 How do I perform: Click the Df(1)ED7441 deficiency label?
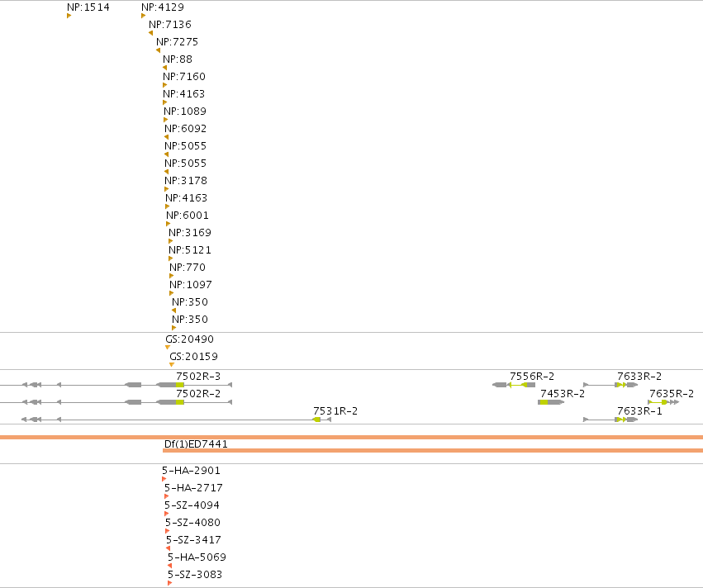click(196, 444)
